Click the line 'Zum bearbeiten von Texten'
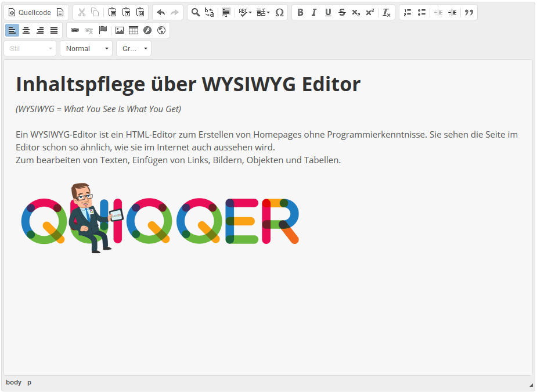The height and width of the screenshot is (392, 537). [x=178, y=160]
